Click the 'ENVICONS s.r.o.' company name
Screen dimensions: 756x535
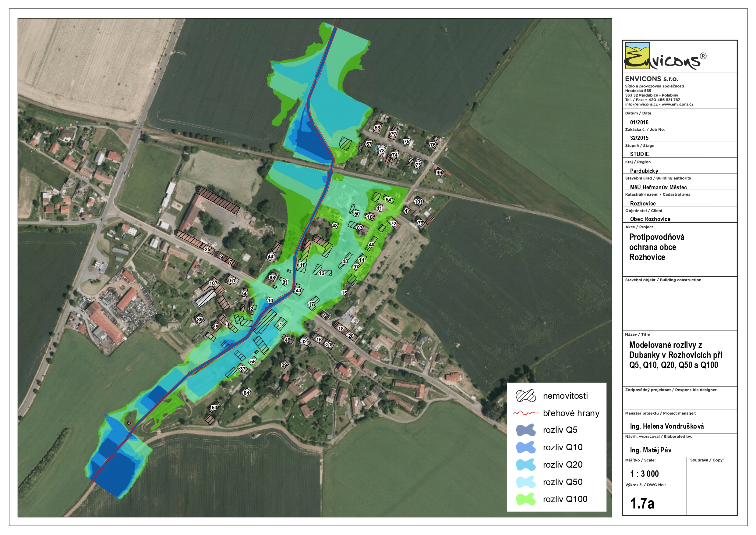(652, 79)
